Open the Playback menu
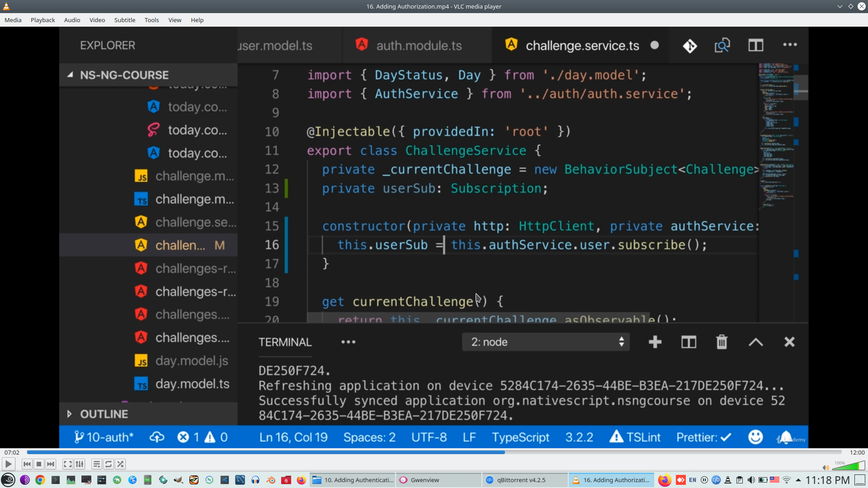The image size is (868, 488). (42, 20)
